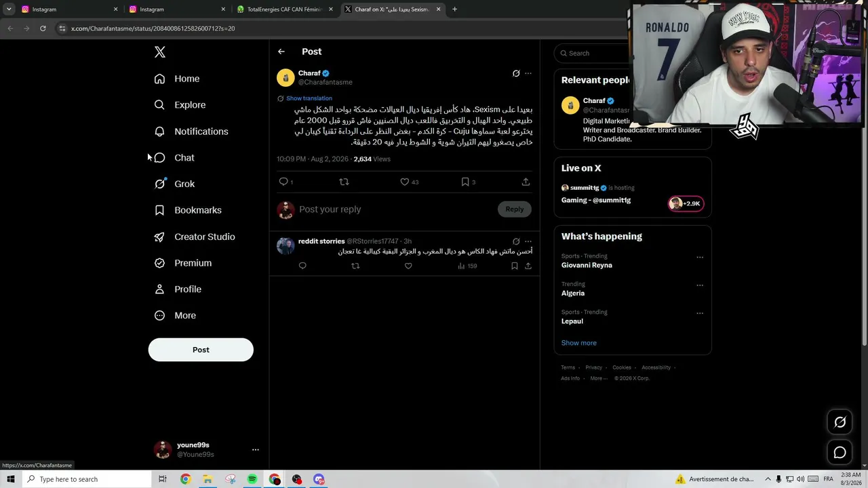Open the 10:09 PM post timestamp
The image size is (868, 488).
(x=313, y=159)
